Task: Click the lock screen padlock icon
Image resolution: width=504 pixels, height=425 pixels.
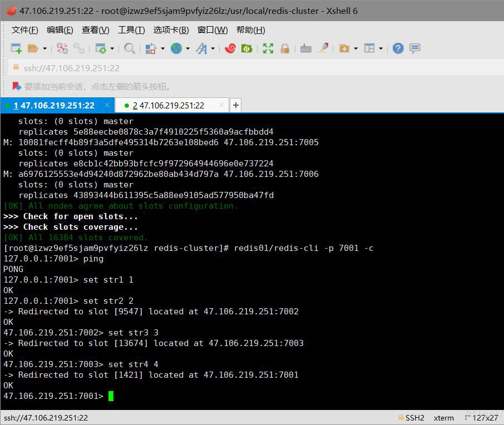Action: point(285,48)
